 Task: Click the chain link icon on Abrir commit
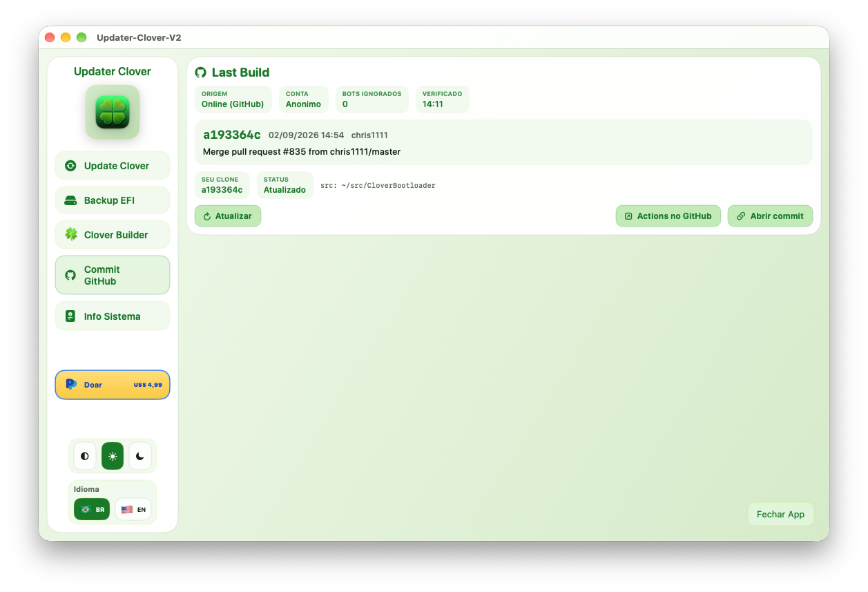click(x=741, y=216)
